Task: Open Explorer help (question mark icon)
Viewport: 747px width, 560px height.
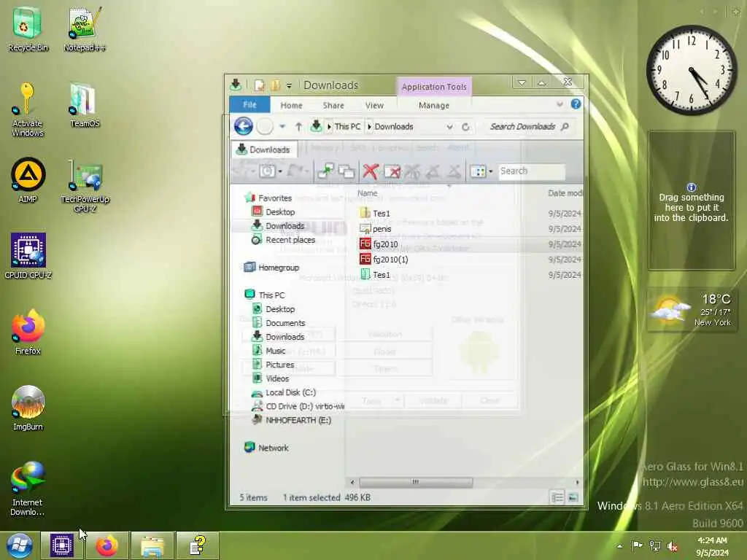Action: [576, 104]
